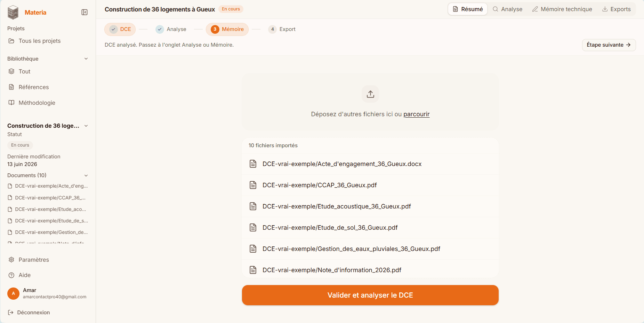Collapse the Construction de 36 loge... project chevron

click(x=86, y=126)
